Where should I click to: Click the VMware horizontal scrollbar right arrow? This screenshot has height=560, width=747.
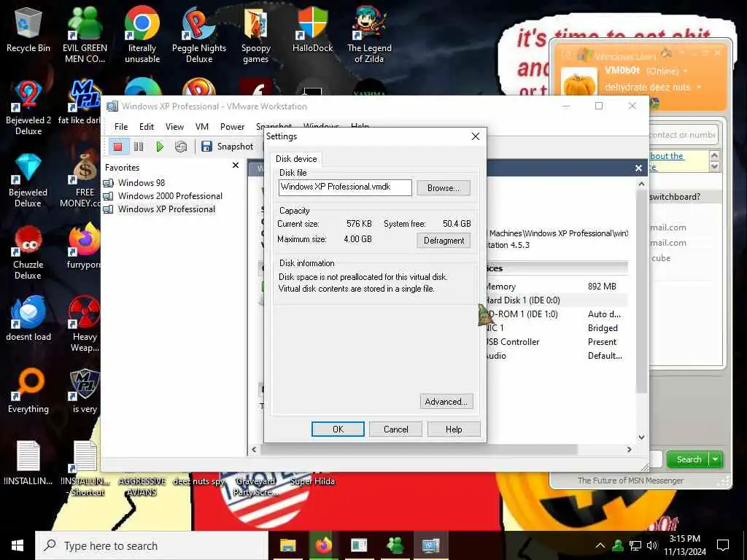pos(630,449)
